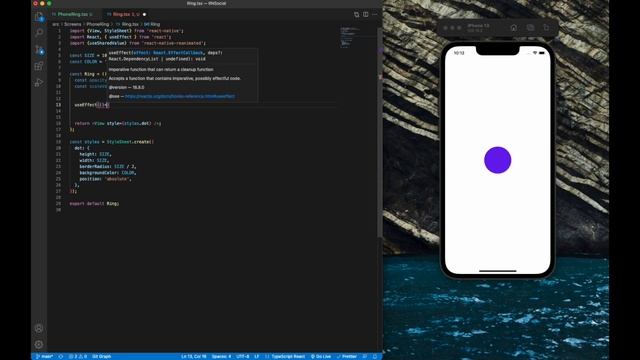The height and width of the screenshot is (360, 640).
Task: Click the 'const styles = StyleSheet.create' line
Action: point(112,142)
